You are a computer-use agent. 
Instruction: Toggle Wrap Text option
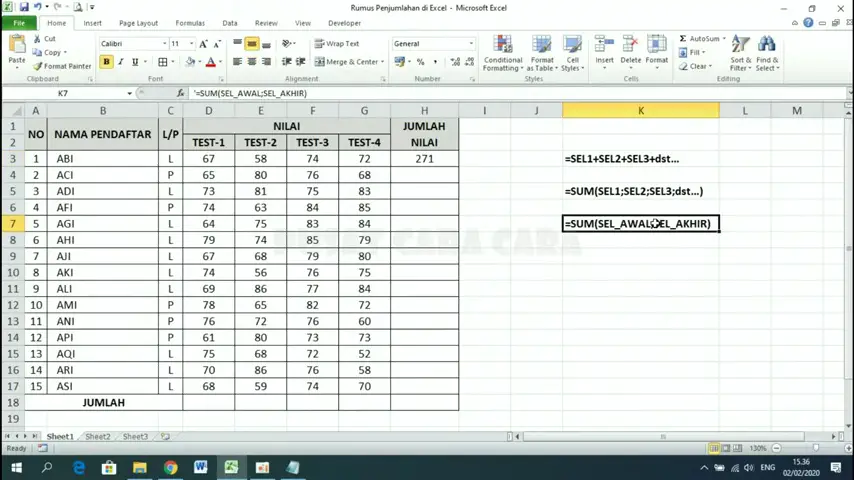click(336, 44)
